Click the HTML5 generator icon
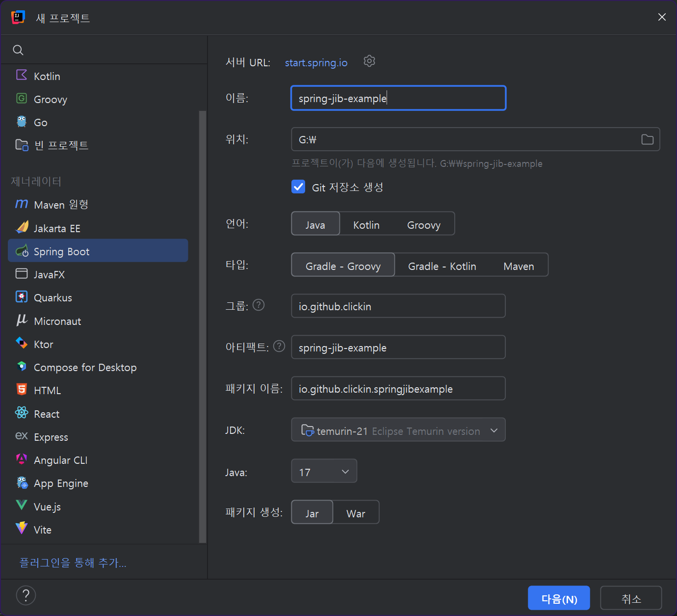 (22, 390)
